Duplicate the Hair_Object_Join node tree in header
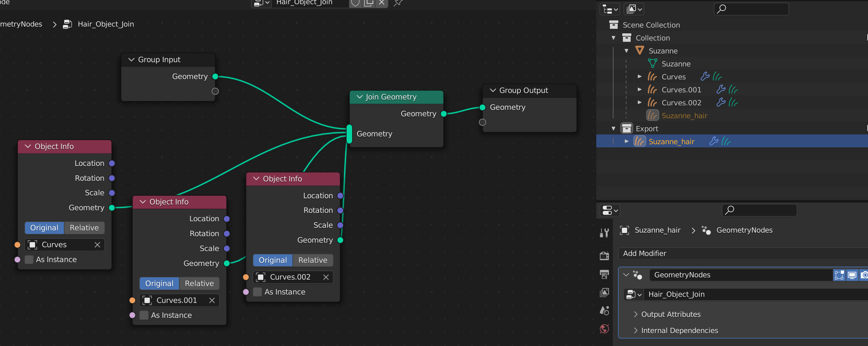Image resolution: width=868 pixels, height=346 pixels. (x=369, y=3)
